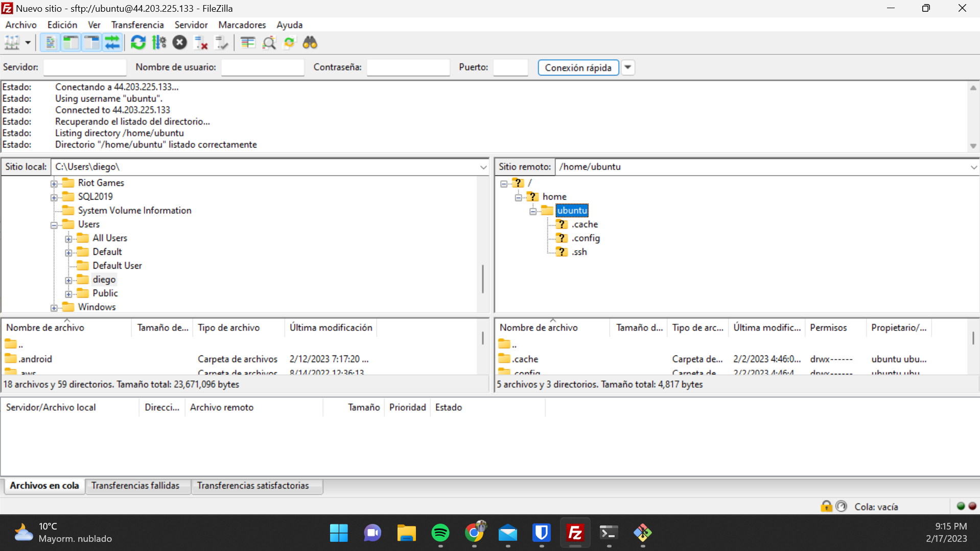Viewport: 980px width, 551px height.
Task: Open file search with binoculars icon
Action: tap(310, 42)
